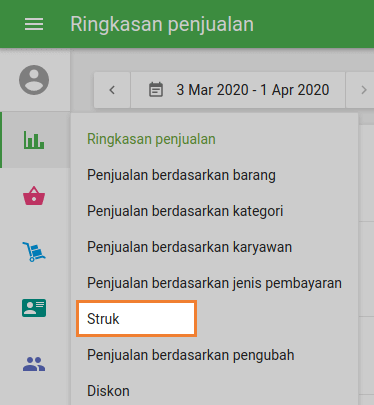Open the employees ID card icon
Viewport: 374px width, 405px height.
(34, 308)
